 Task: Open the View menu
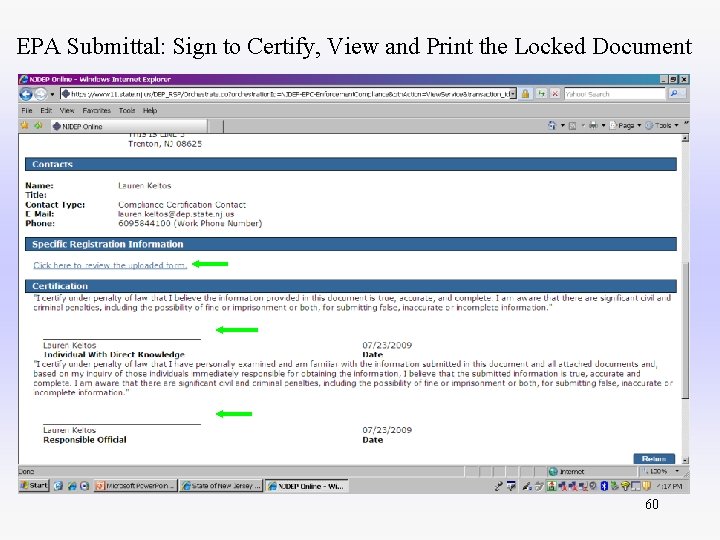tap(67, 111)
